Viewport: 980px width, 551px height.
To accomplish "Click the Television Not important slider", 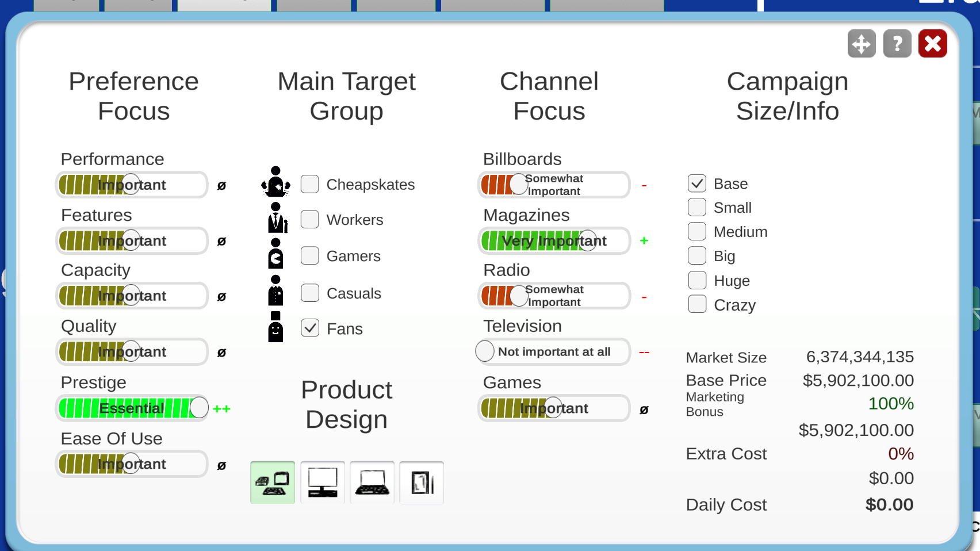I will [x=553, y=351].
